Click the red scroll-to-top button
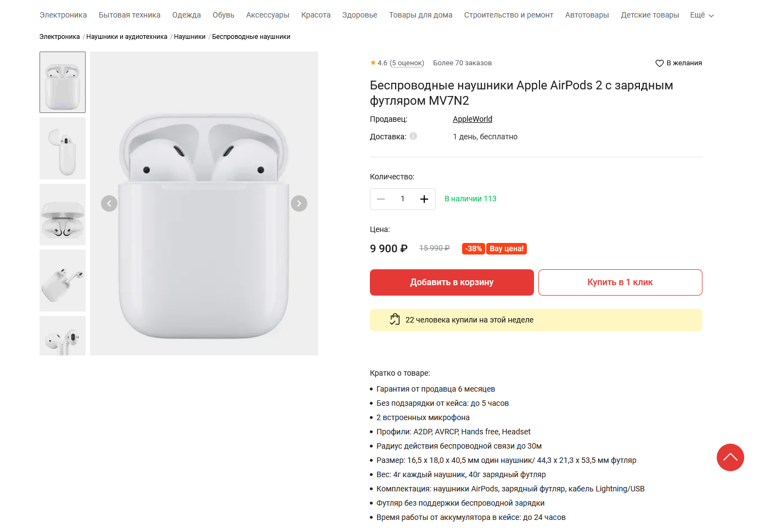The width and height of the screenshot is (759, 532). point(730,457)
